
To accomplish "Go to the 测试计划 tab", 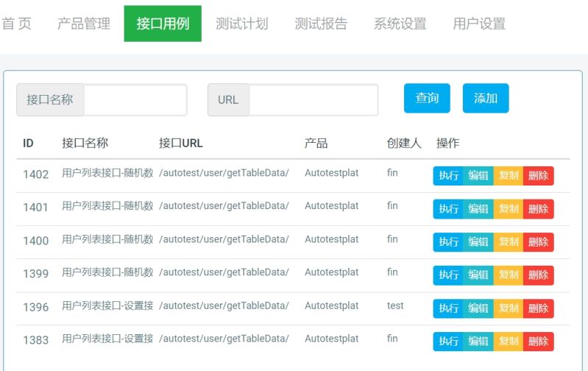I will 242,24.
